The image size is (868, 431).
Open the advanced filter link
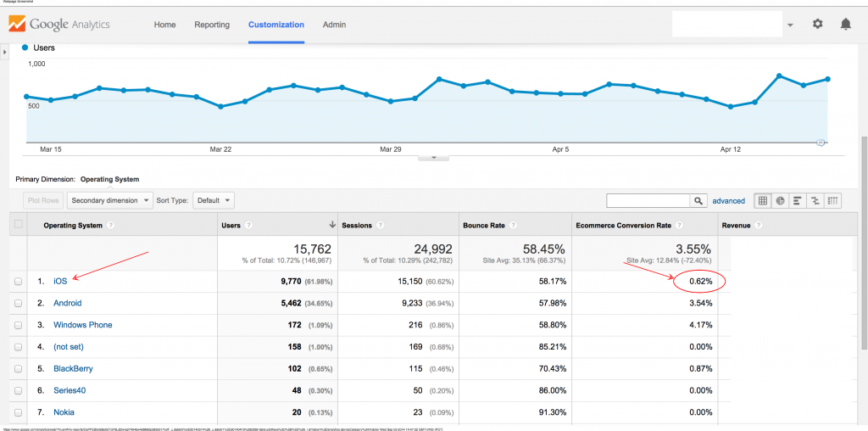click(728, 201)
